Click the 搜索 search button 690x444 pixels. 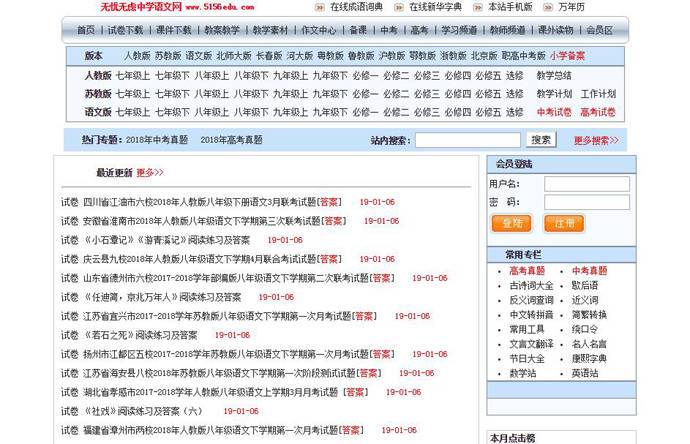pos(541,140)
